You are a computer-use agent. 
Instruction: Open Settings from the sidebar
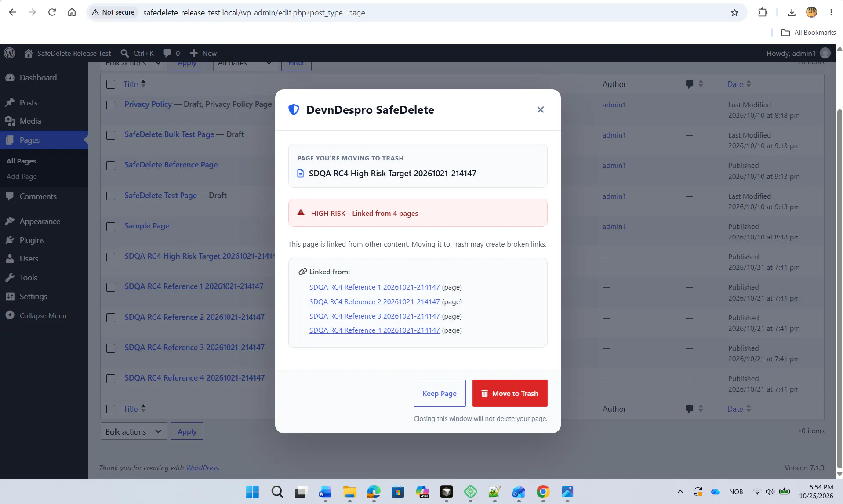click(33, 297)
